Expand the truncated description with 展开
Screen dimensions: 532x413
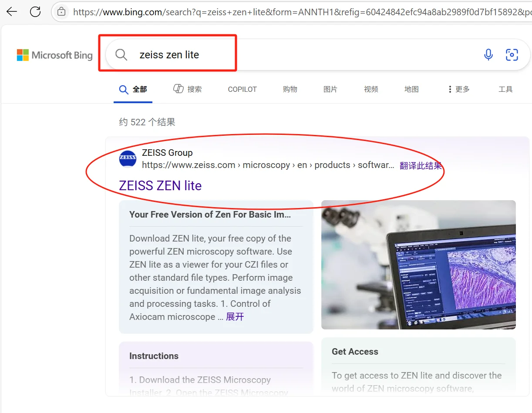coord(234,316)
